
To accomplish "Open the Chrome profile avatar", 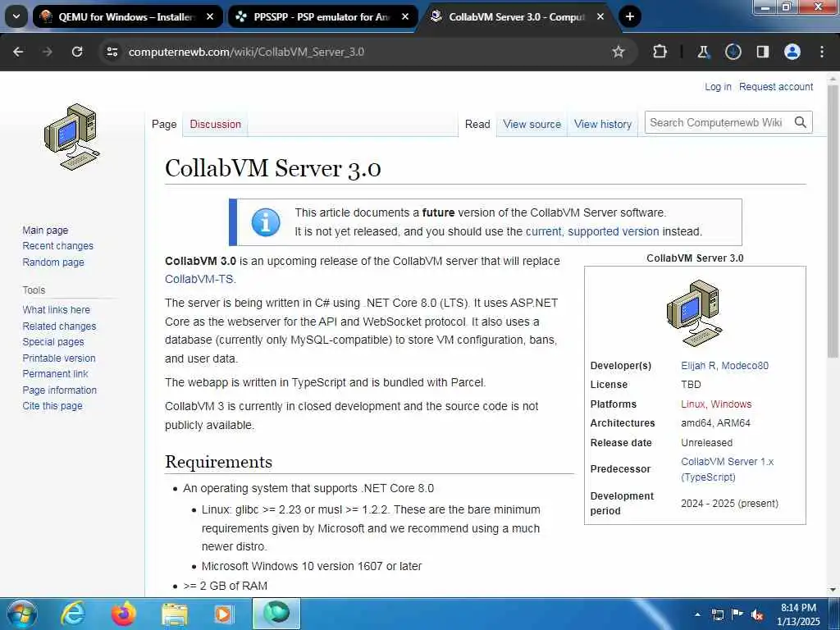I will (x=792, y=52).
